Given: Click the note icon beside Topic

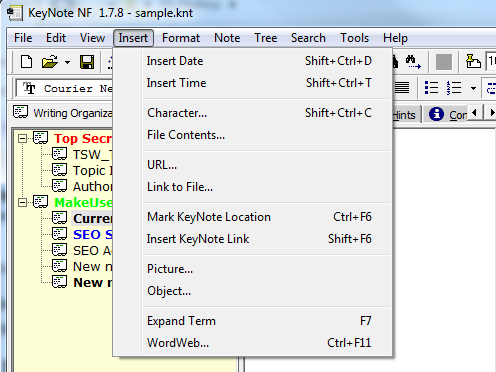Looking at the screenshot, I should 60,170.
